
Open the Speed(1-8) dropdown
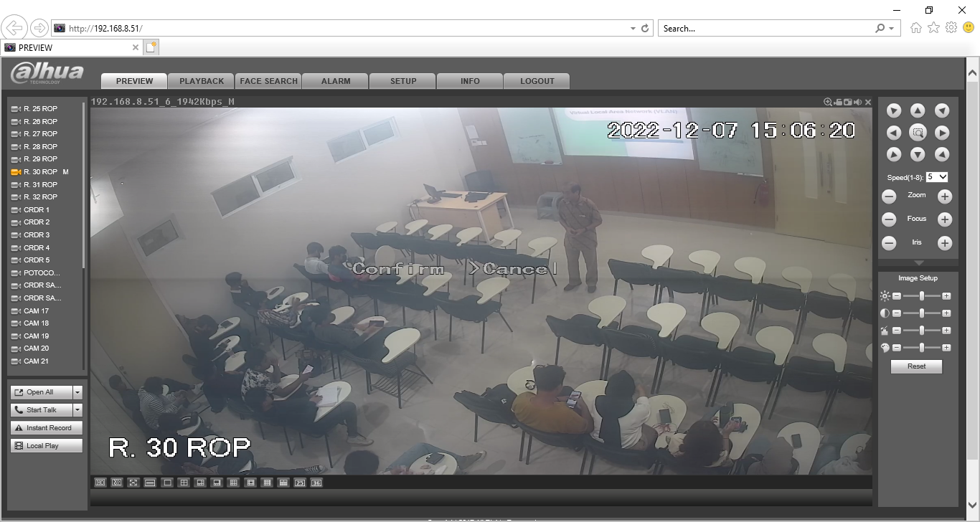tap(937, 176)
